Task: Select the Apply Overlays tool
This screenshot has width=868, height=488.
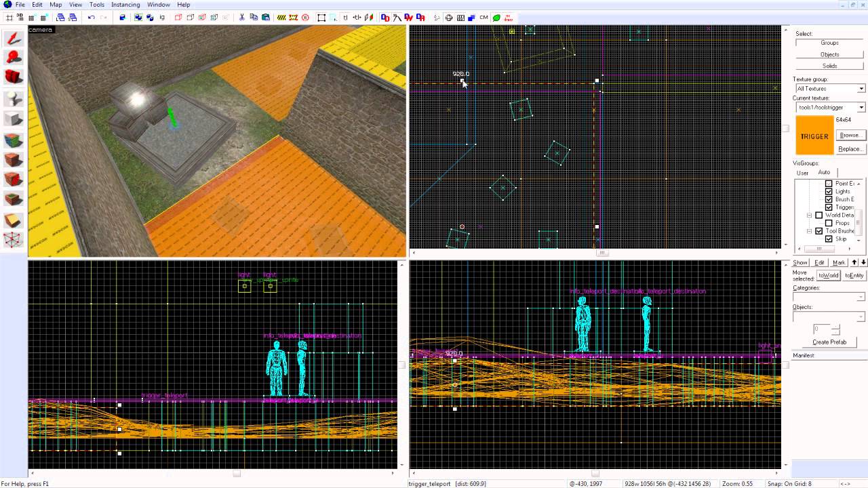Action: click(x=14, y=199)
